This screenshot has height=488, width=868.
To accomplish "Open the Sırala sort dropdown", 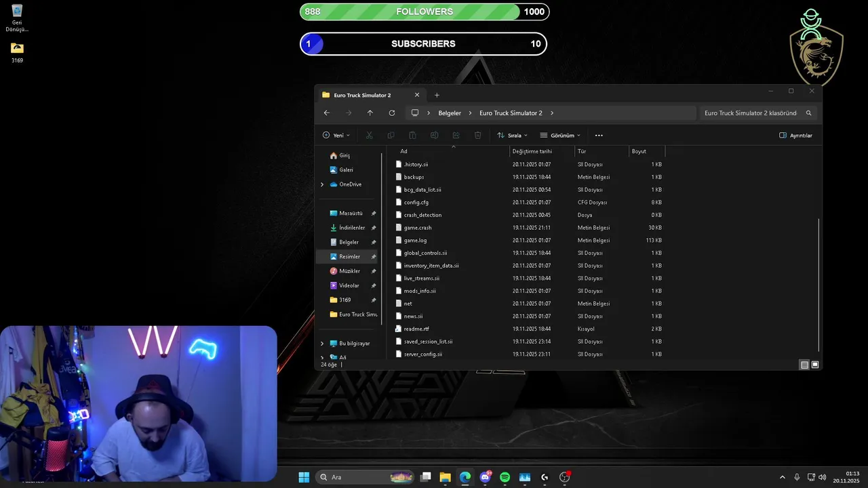I will pos(512,136).
